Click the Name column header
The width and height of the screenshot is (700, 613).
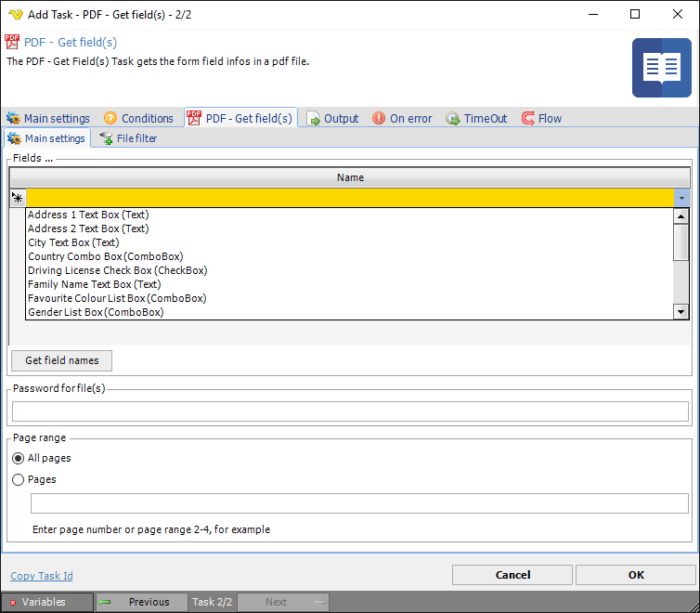point(350,177)
